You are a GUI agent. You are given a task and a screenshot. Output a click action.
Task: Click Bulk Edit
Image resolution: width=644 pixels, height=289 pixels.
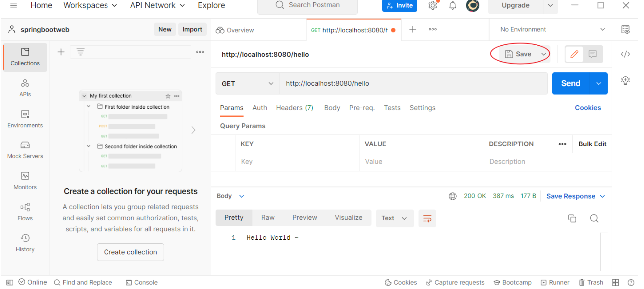click(592, 144)
